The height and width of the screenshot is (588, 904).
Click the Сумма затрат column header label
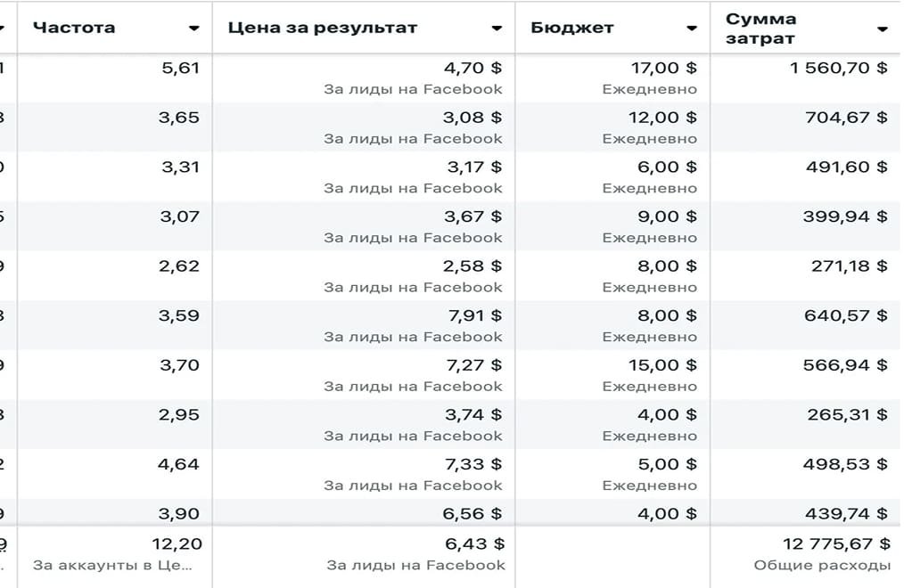(x=760, y=29)
